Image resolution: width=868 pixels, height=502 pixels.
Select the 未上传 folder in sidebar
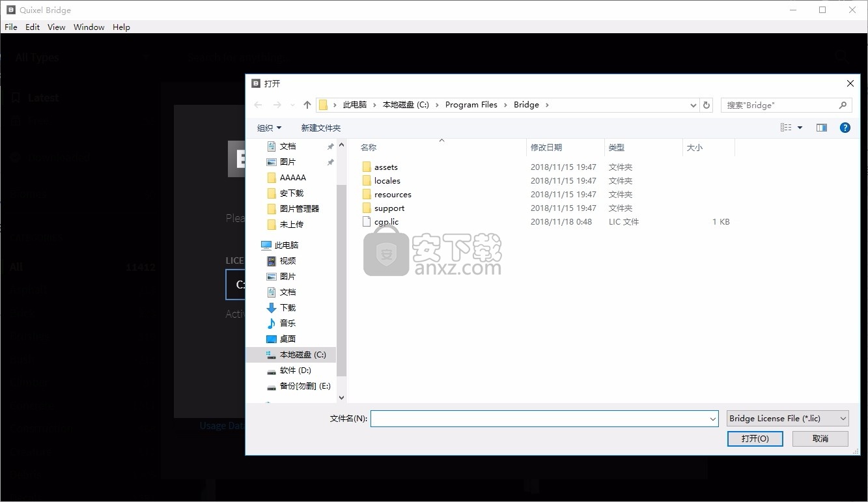291,225
